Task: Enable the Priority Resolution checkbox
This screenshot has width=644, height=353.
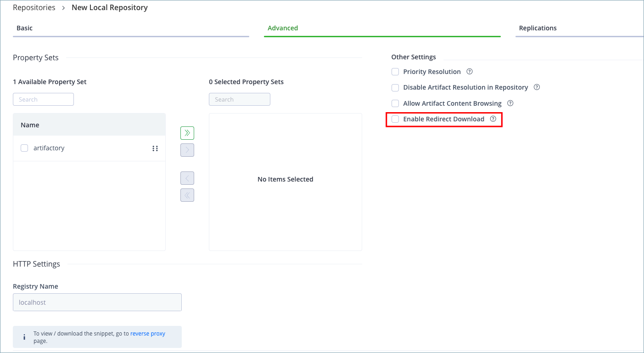Action: click(x=395, y=72)
